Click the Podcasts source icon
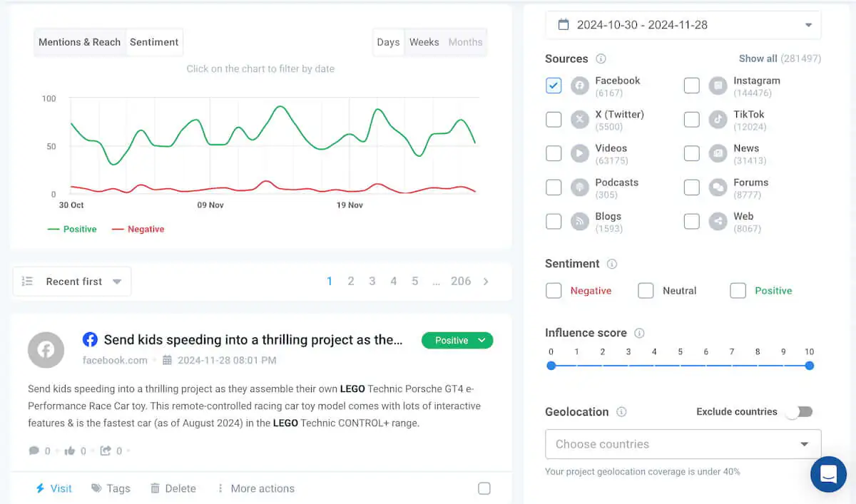Viewport: 856px width, 504px height. pos(580,187)
